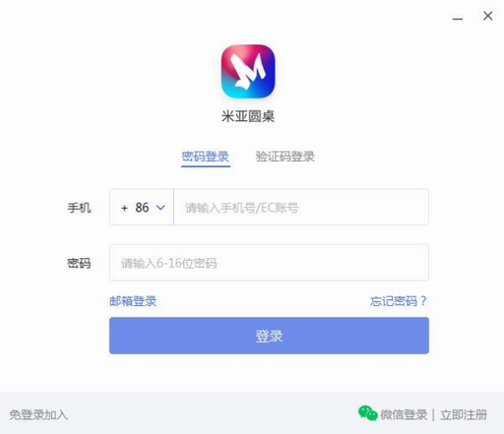Expand the chevron arrow beside 86
The image size is (504, 434).
tap(161, 208)
